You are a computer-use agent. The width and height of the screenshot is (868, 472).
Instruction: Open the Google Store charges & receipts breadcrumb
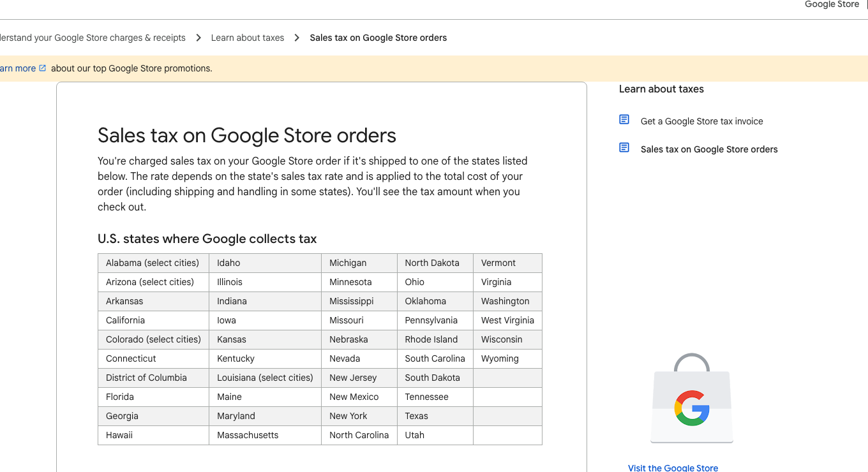pyautogui.click(x=93, y=38)
